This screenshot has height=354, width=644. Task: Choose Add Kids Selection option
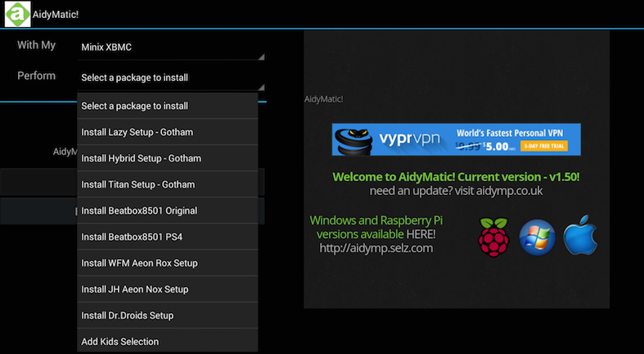[x=167, y=341]
